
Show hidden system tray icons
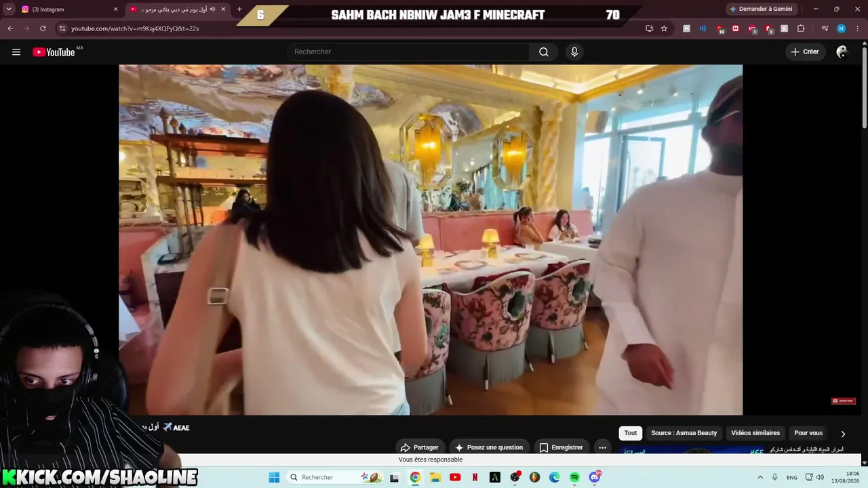coord(760,477)
